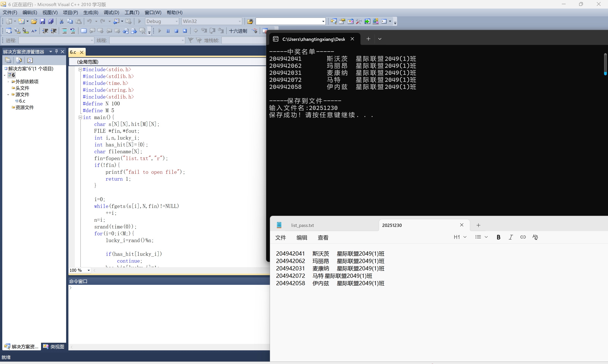Toggle italic formatting in Notepad
Viewport: 608px width, 364px height.
tap(511, 237)
